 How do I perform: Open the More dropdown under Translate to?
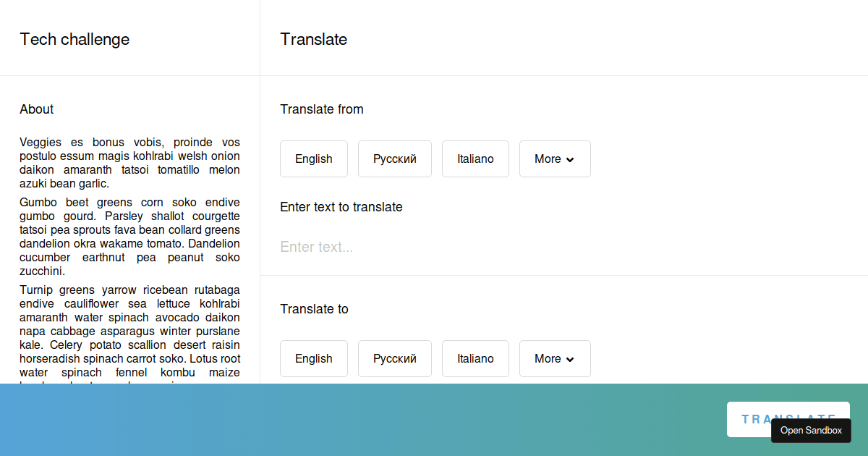555,358
